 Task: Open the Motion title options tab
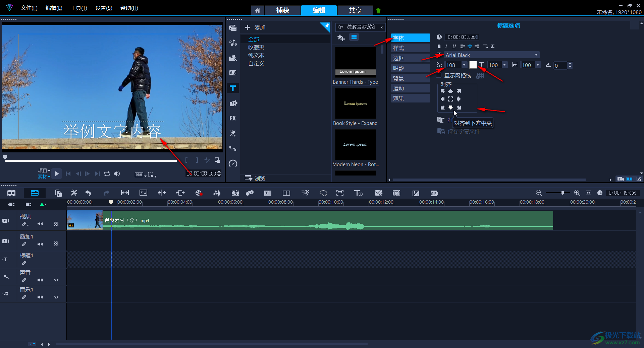click(410, 88)
